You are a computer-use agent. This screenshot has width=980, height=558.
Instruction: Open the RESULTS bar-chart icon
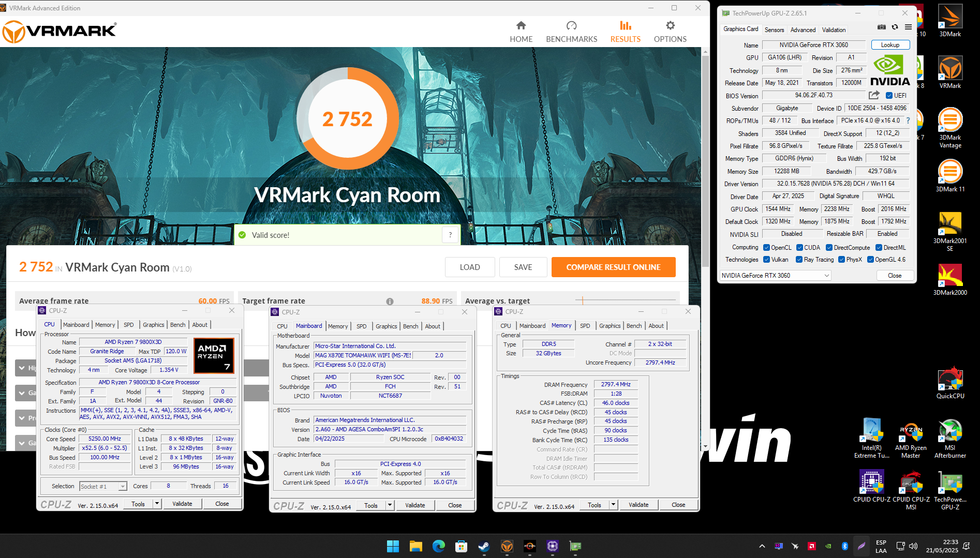[x=625, y=25]
